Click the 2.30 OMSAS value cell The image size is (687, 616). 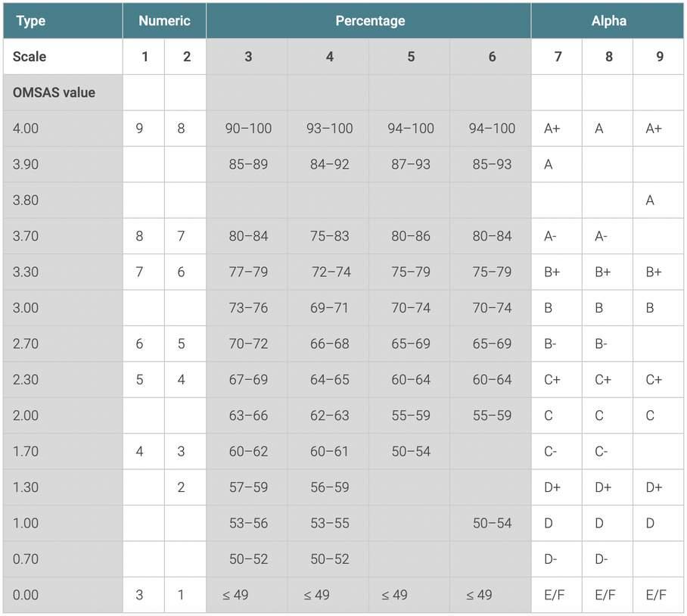click(63, 380)
